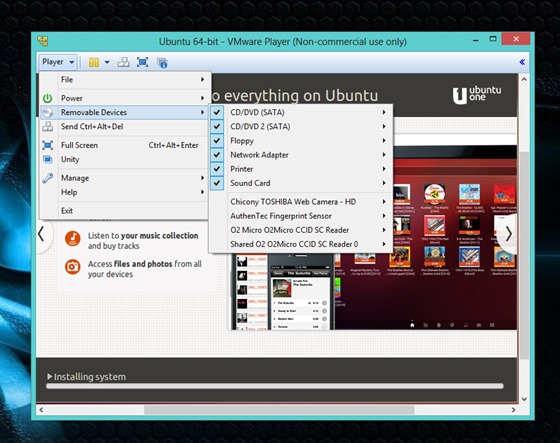
Task: Select Chicony TOSHIBA Web Camera - HD
Action: point(301,202)
